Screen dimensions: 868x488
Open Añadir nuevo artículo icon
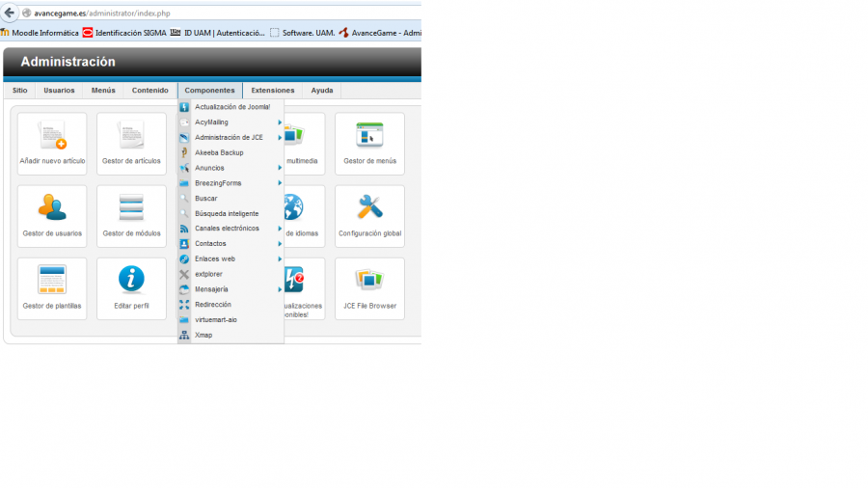(x=52, y=136)
